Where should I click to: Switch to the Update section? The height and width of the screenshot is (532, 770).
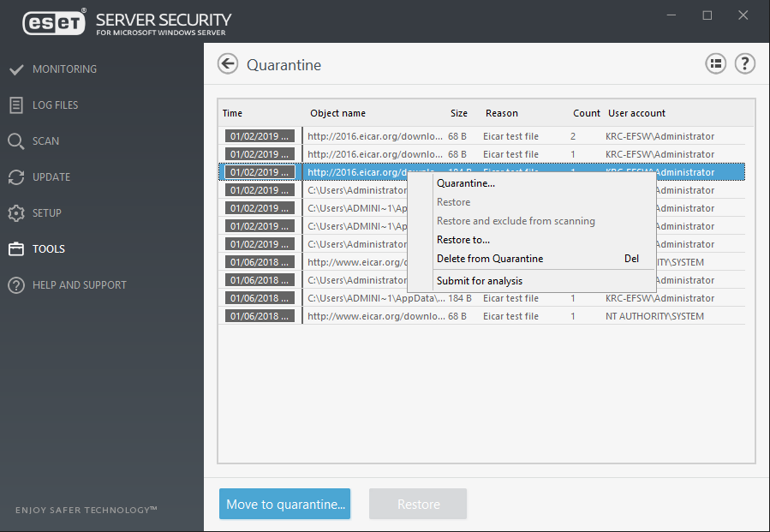[51, 176]
